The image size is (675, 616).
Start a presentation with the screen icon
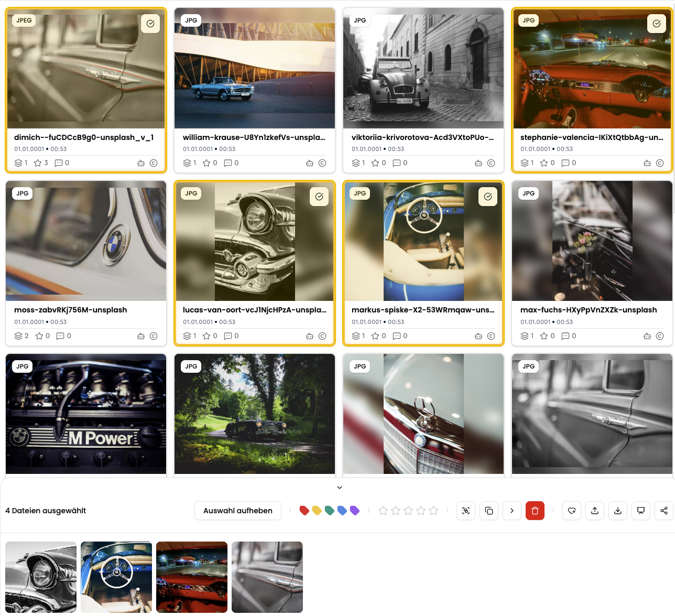click(641, 511)
